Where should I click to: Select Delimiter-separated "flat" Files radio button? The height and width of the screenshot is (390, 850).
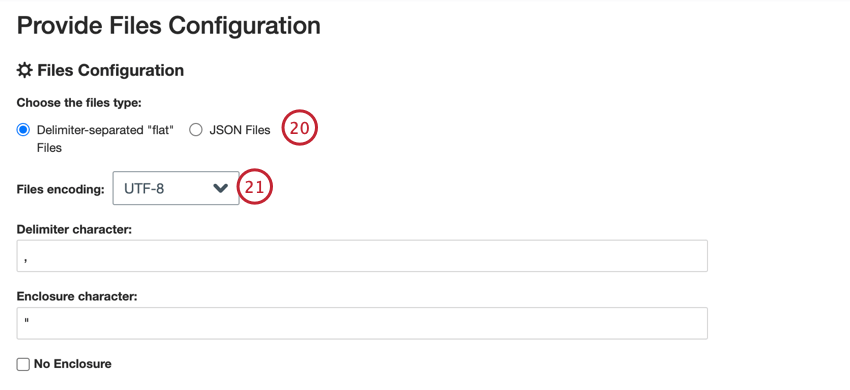coord(23,130)
